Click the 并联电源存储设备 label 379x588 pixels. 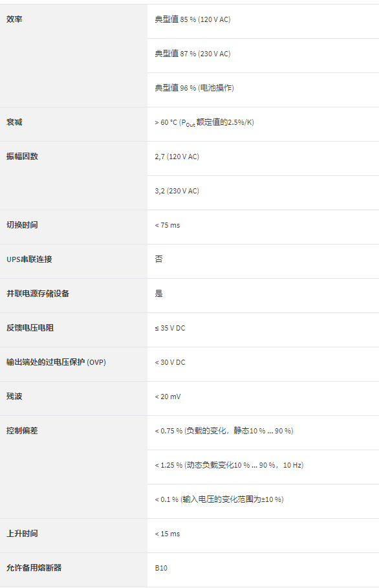click(38, 294)
